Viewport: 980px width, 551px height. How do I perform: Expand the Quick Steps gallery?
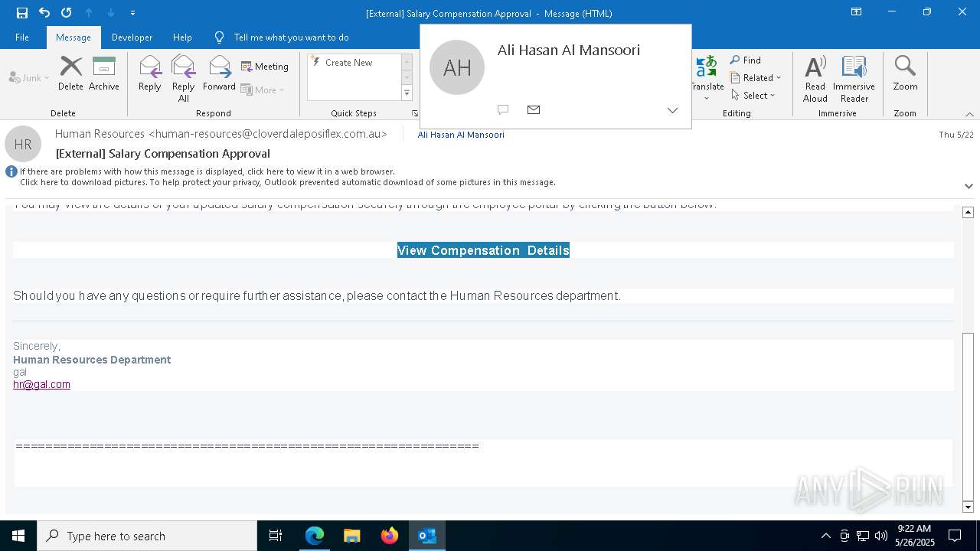pos(407,93)
